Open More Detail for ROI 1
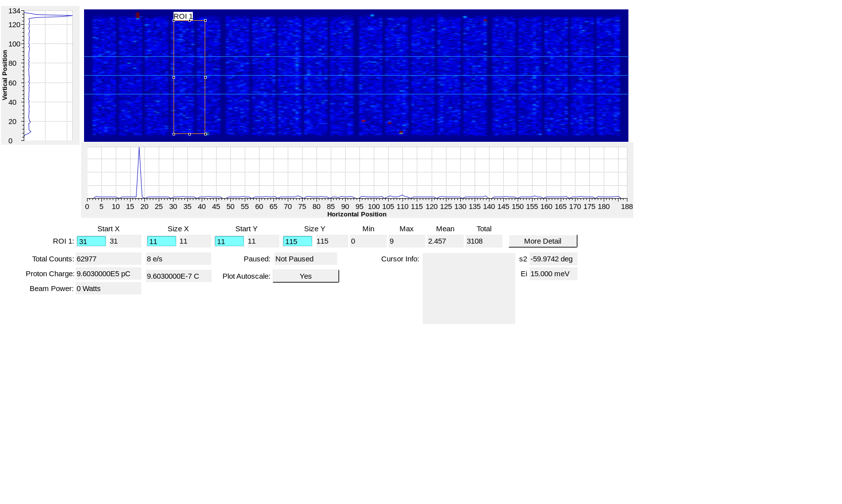Viewport: 842px width, 504px height. pyautogui.click(x=542, y=241)
